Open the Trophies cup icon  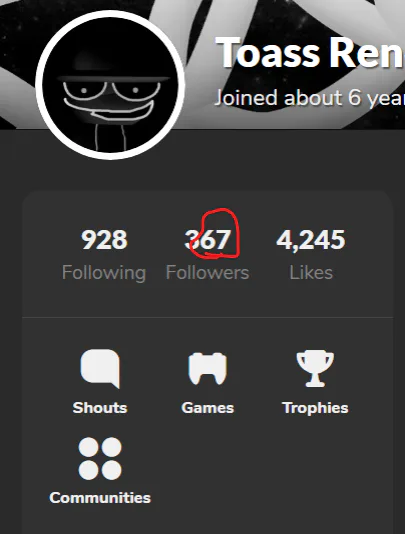coord(315,368)
